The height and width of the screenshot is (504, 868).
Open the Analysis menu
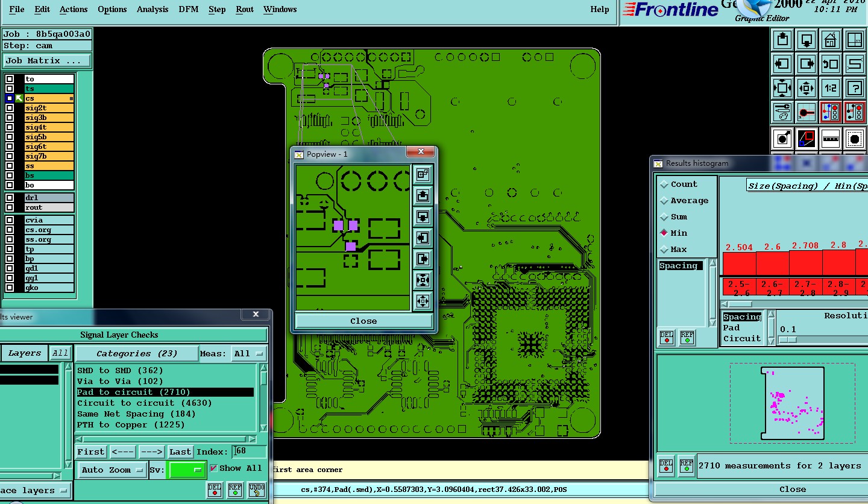click(x=153, y=9)
